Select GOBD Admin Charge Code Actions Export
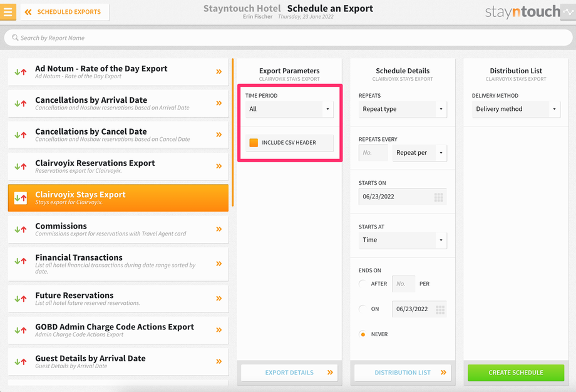 pos(118,330)
